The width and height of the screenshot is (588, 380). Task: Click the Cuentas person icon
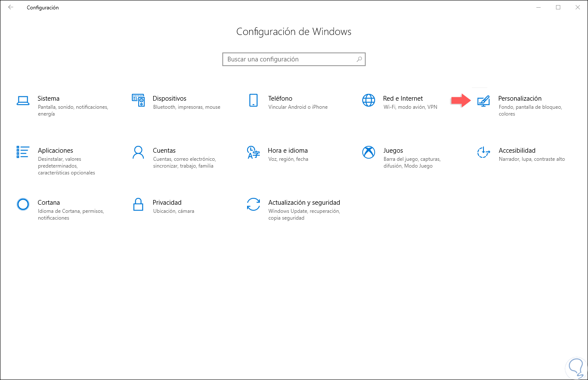click(138, 152)
